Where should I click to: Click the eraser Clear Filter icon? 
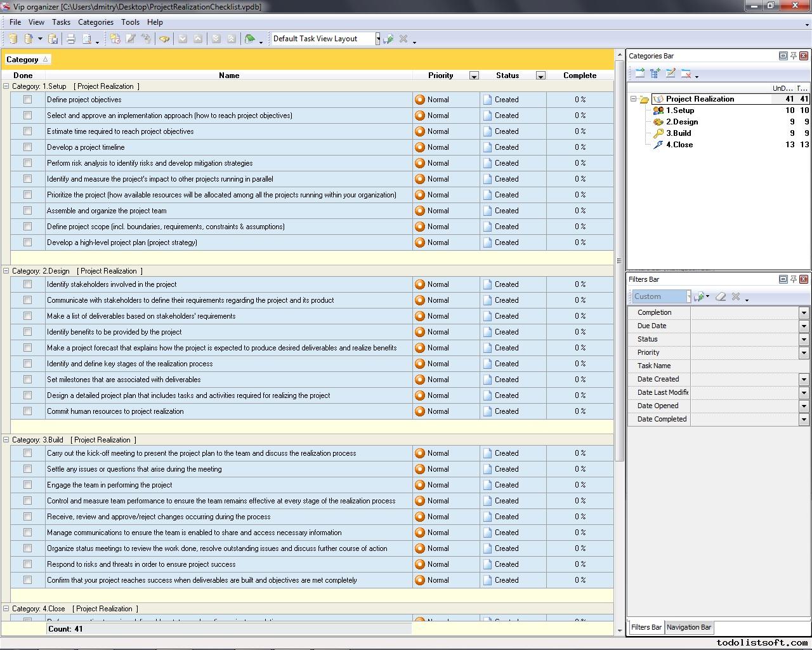tap(721, 296)
